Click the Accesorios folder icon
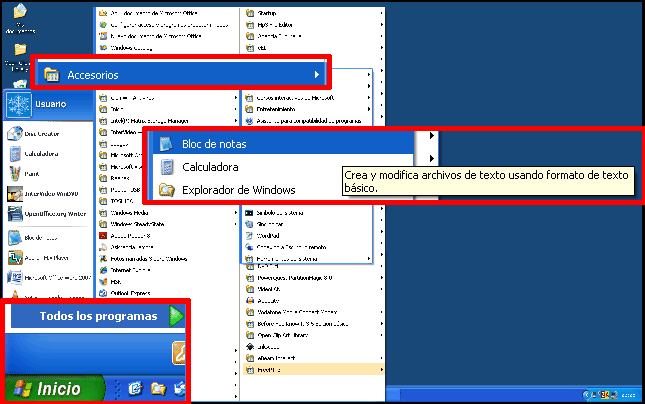645x404 pixels. 51,74
